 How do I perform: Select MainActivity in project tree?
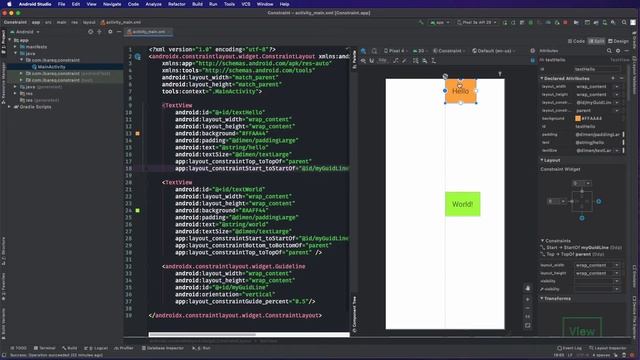click(x=51, y=67)
